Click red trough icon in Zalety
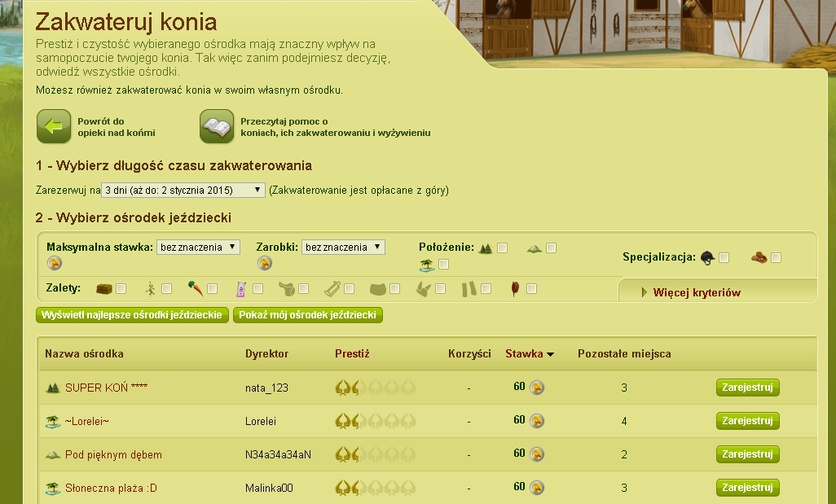The image size is (836, 504). (515, 289)
